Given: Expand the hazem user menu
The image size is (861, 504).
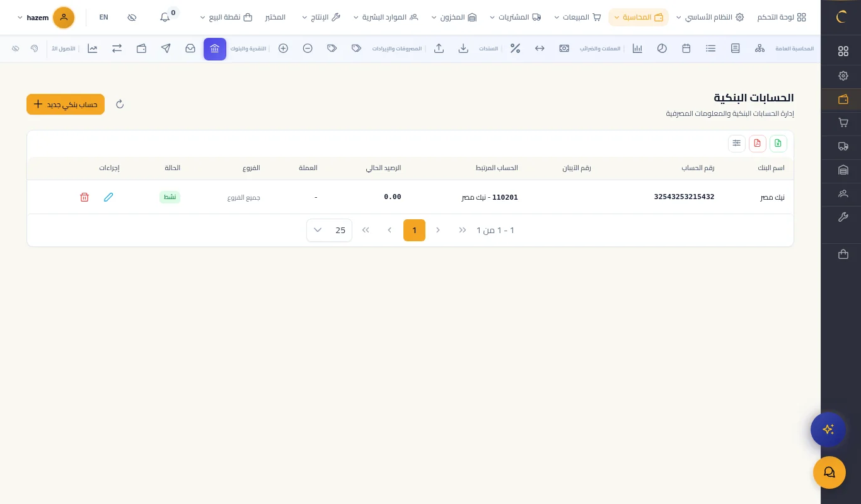Looking at the screenshot, I should coord(46,17).
